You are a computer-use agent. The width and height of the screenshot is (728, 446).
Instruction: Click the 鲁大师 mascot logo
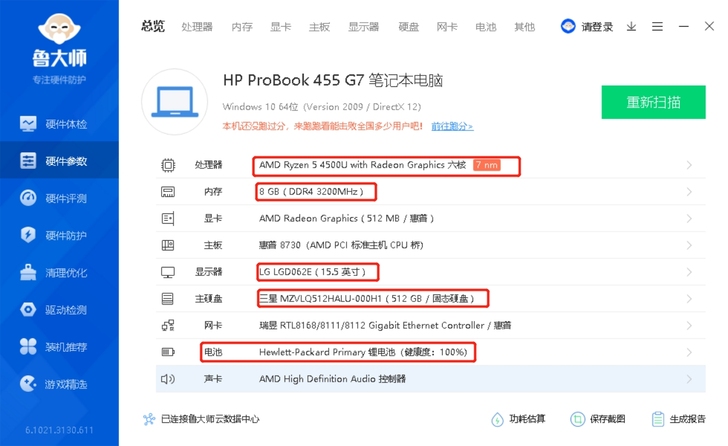coord(59,29)
